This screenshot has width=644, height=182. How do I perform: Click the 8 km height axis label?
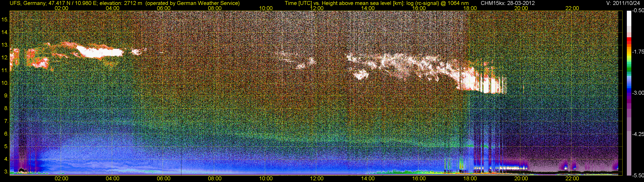(x=6, y=109)
